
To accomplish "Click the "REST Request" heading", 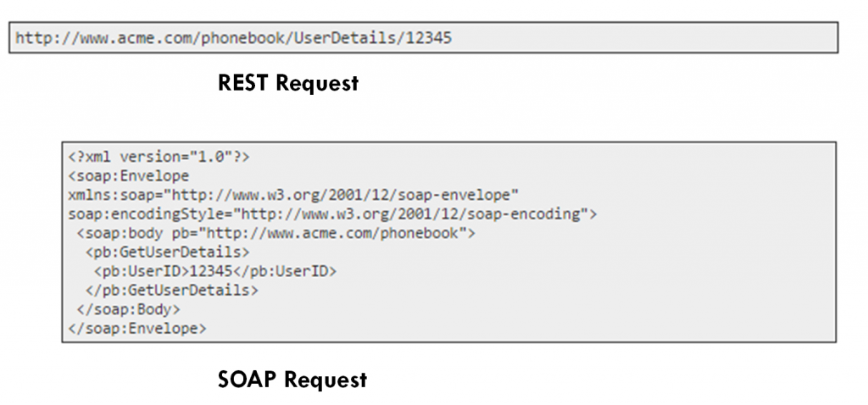I will point(288,83).
